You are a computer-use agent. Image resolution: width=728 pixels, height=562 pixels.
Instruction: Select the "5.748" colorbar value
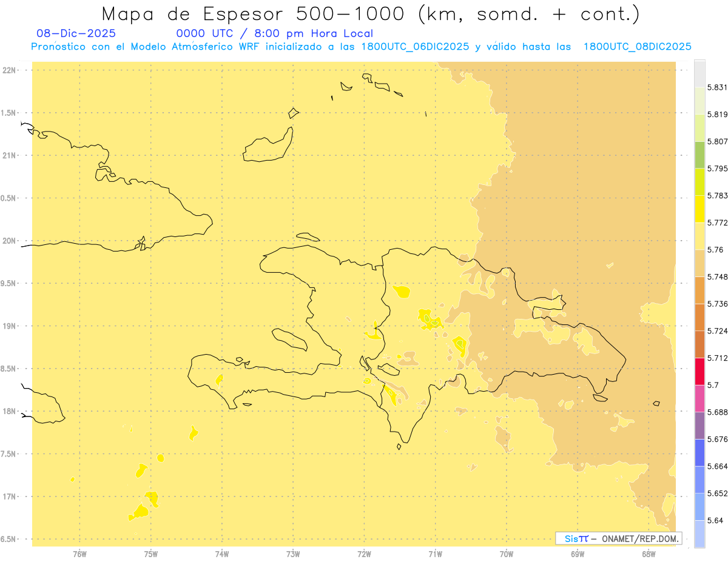[717, 277]
